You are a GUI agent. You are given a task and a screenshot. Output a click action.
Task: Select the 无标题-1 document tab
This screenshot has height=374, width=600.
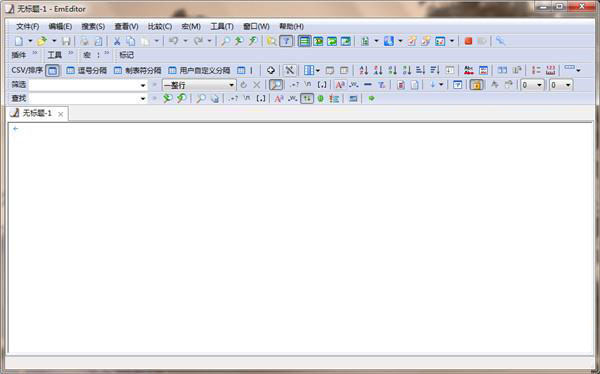(37, 113)
